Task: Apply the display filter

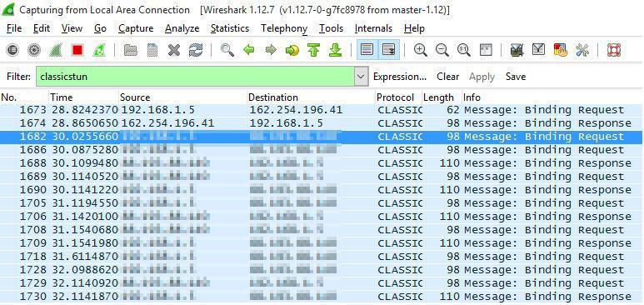Action: (x=482, y=77)
